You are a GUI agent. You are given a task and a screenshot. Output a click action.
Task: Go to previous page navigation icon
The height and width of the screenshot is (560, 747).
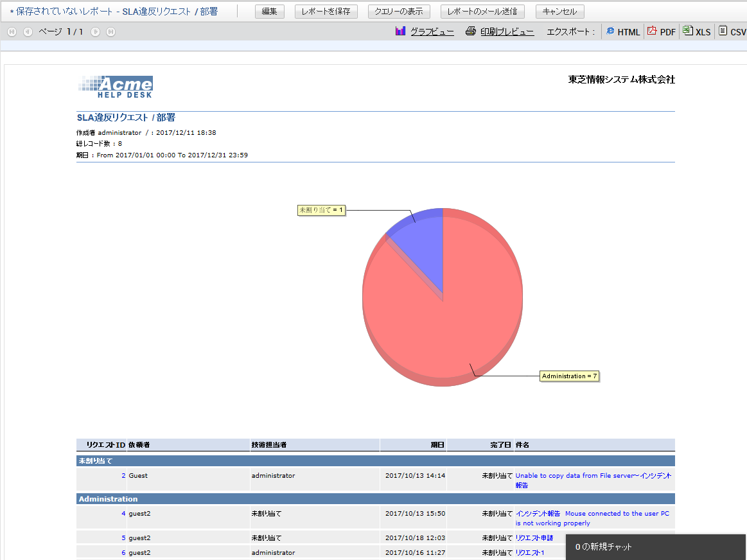28,32
